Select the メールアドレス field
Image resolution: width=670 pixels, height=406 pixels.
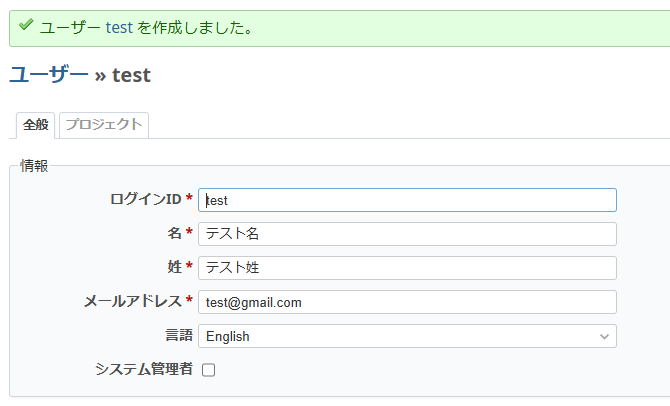pyautogui.click(x=407, y=302)
